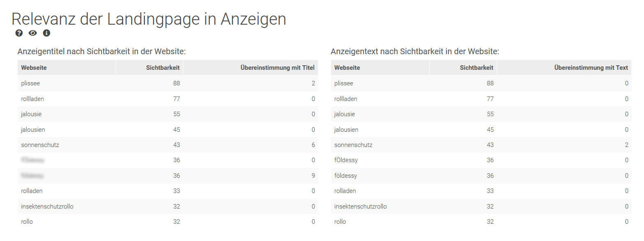
Task: Click jalousien row in right table
Action: (481, 129)
